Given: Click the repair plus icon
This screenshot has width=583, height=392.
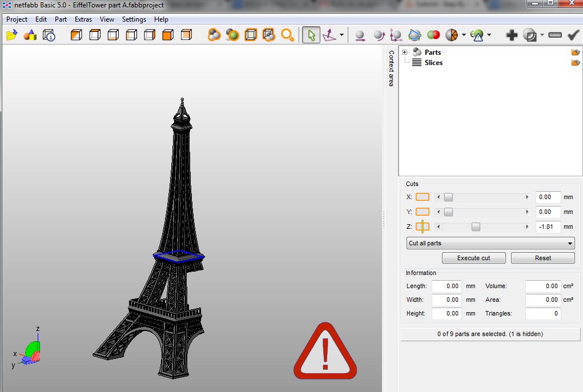Looking at the screenshot, I should coord(512,35).
